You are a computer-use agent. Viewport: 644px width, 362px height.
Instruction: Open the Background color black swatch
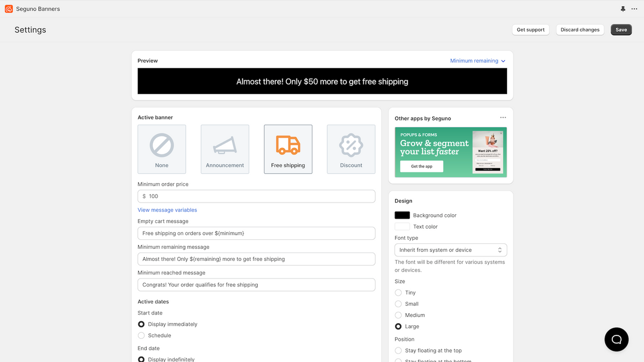[403, 215]
